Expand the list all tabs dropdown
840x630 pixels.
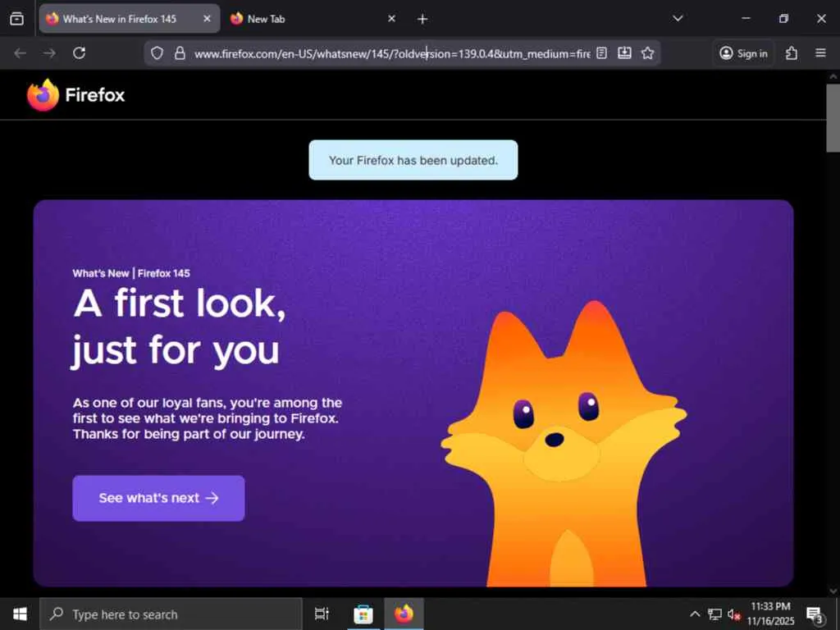pyautogui.click(x=678, y=19)
